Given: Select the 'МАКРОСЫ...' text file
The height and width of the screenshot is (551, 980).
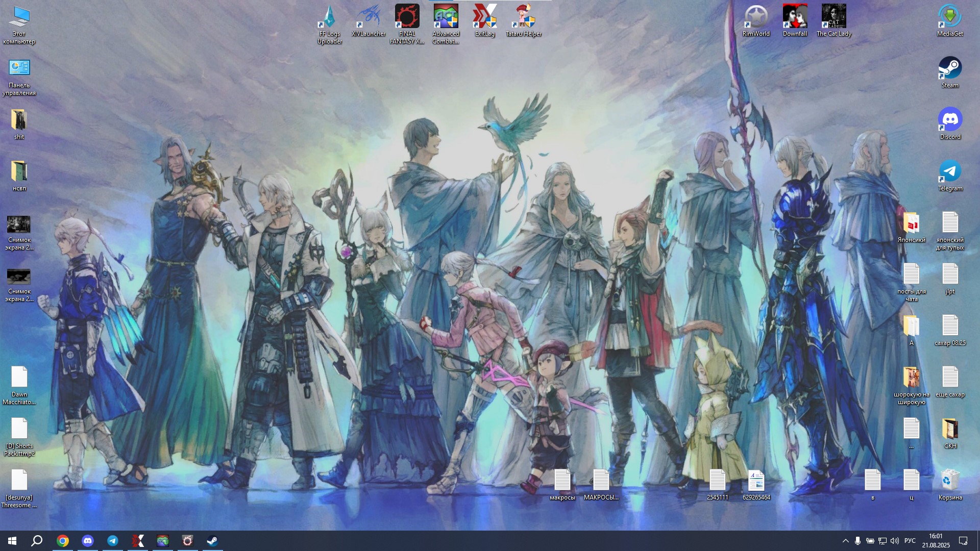Looking at the screenshot, I should click(x=601, y=485).
